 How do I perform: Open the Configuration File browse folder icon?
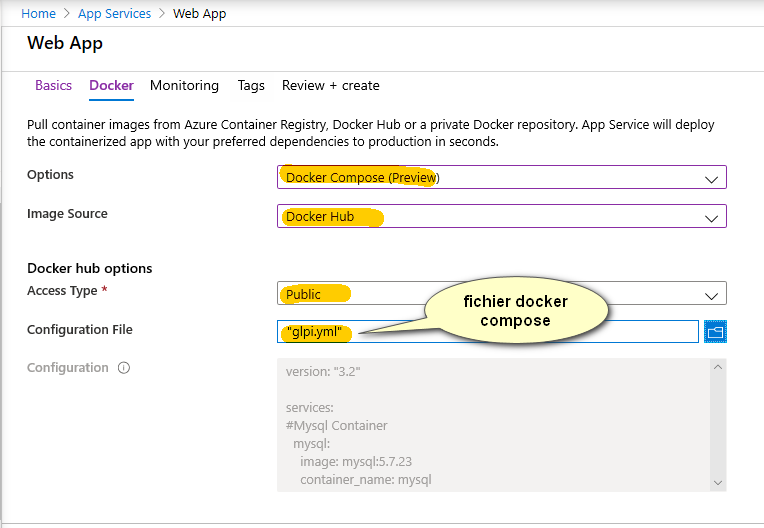(x=715, y=332)
